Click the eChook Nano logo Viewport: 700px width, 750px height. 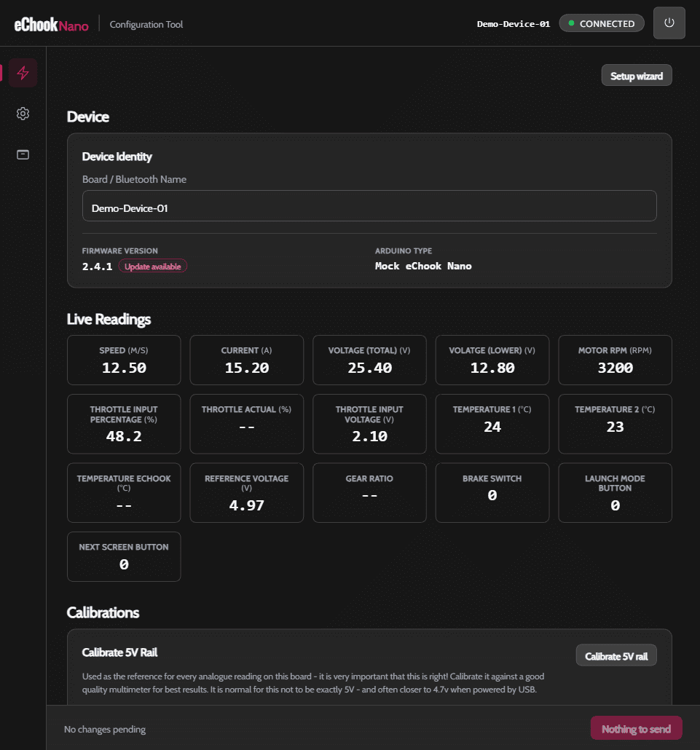51,25
